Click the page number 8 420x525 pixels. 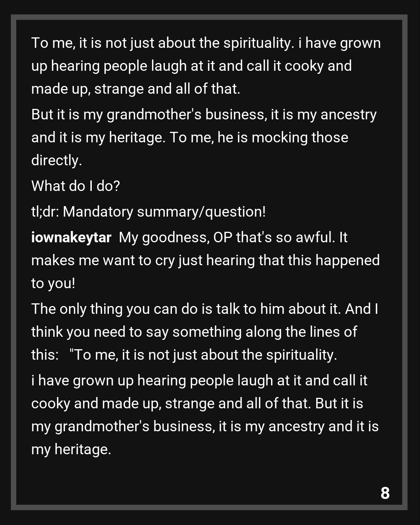[385, 493]
